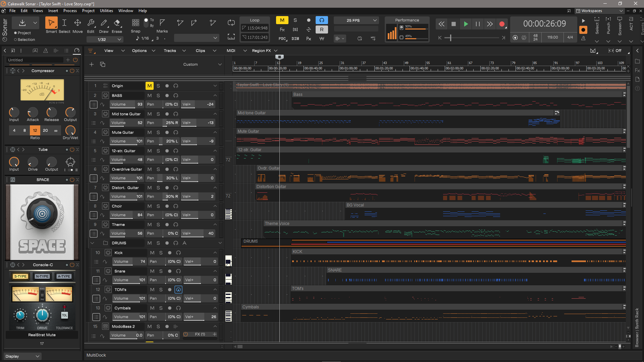Viewport: 644px width, 362px height.
Task: Open the File menu
Action: (x=12, y=11)
